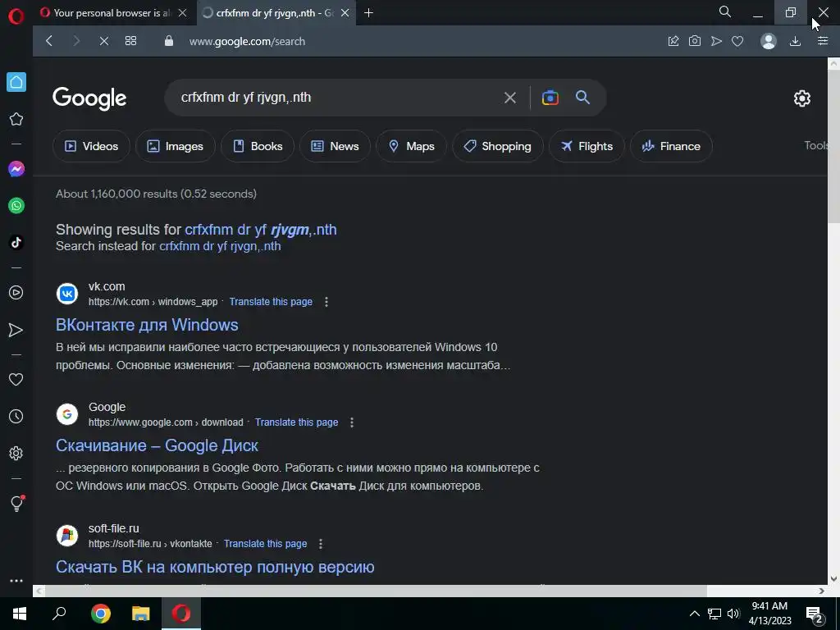Show hidden system tray icons
This screenshot has width=840, height=630.
point(694,614)
